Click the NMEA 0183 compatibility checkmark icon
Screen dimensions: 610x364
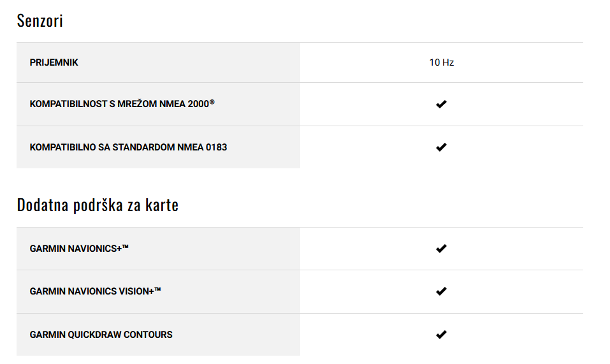click(441, 147)
